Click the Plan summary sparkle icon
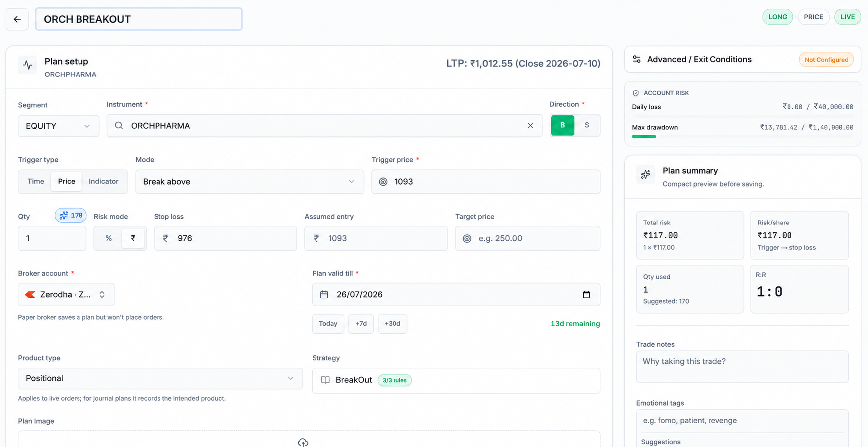 tap(646, 175)
